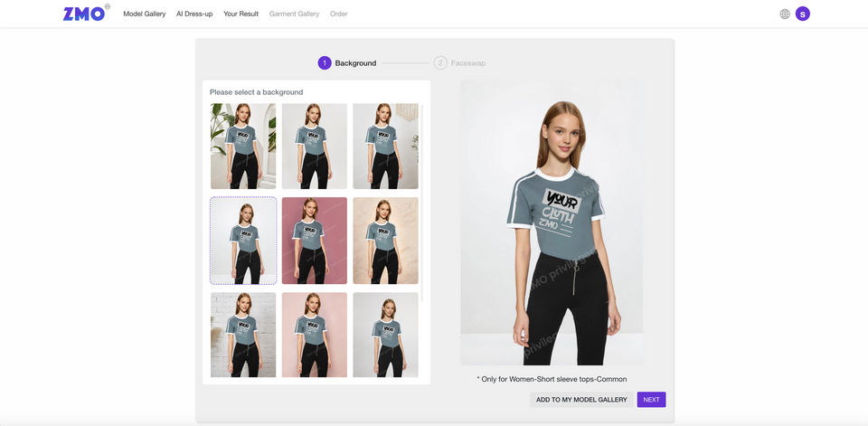Image resolution: width=868 pixels, height=426 pixels.
Task: Select the leafy plant background thumbnail
Action: [x=243, y=146]
